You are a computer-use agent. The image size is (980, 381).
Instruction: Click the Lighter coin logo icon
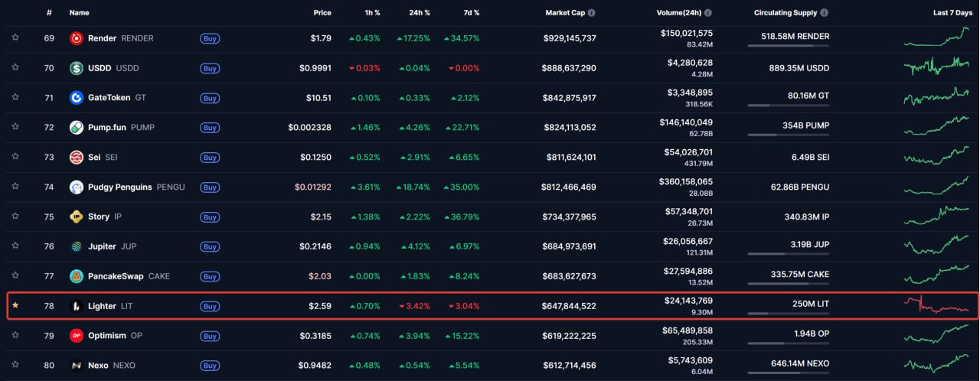pyautogui.click(x=77, y=306)
